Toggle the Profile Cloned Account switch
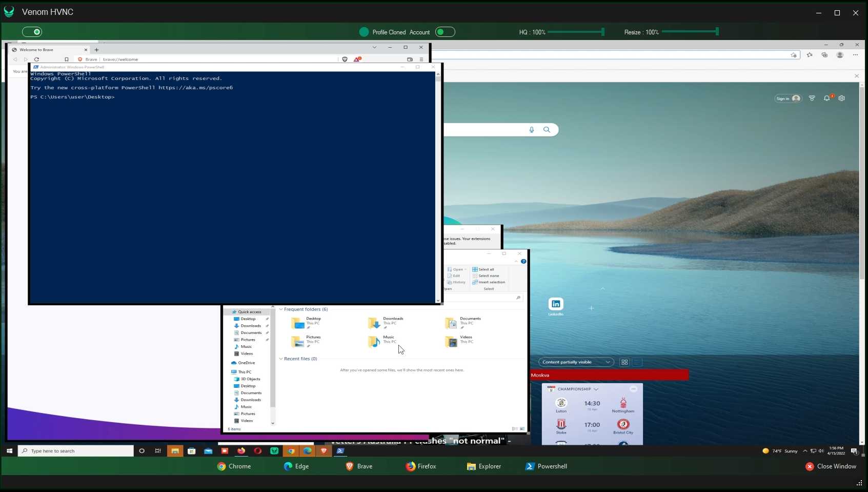This screenshot has width=868, height=492. coord(445,32)
